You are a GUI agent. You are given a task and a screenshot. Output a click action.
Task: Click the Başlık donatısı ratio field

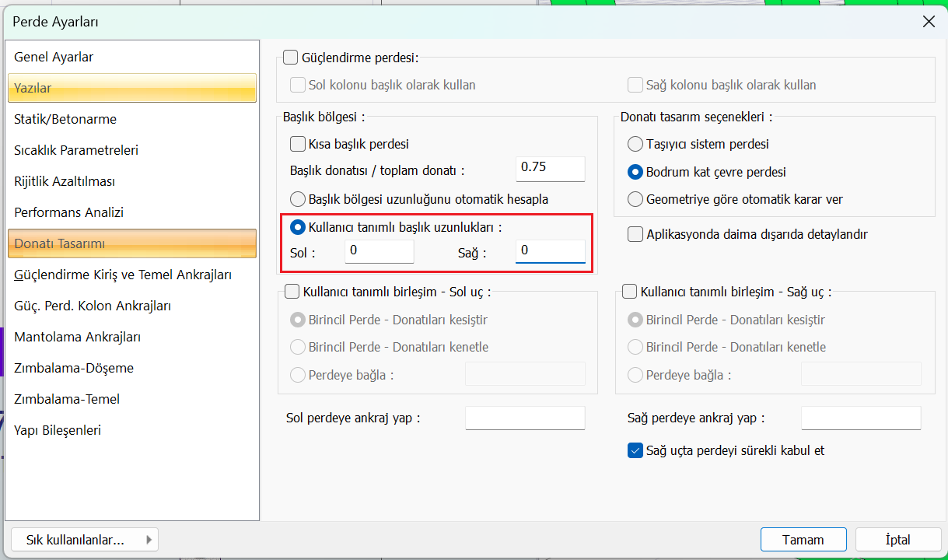551,169
